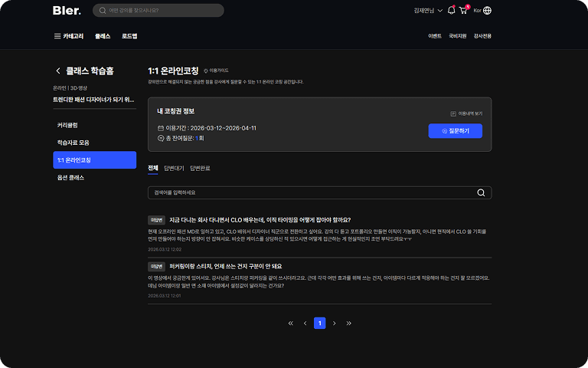Switch to the 답변완료 tab
This screenshot has height=368, width=588.
click(x=200, y=169)
